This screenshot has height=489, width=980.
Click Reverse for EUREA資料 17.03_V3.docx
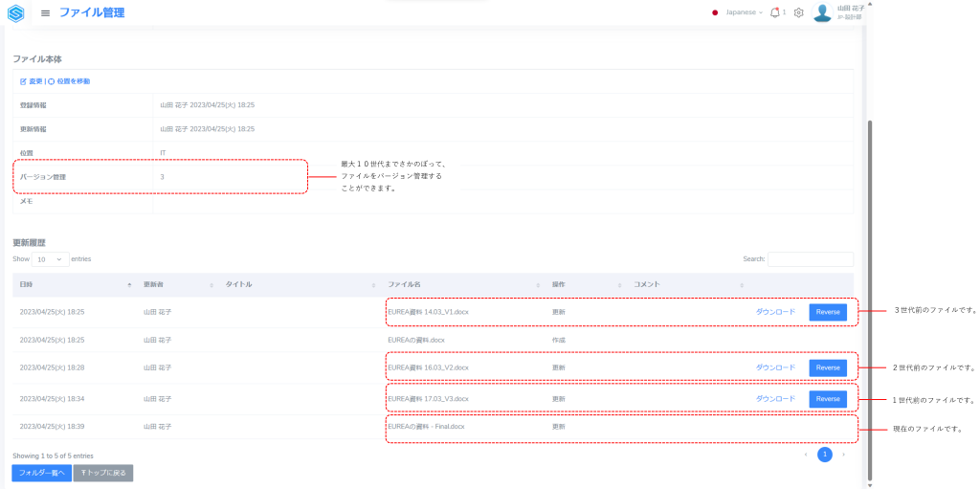[828, 399]
